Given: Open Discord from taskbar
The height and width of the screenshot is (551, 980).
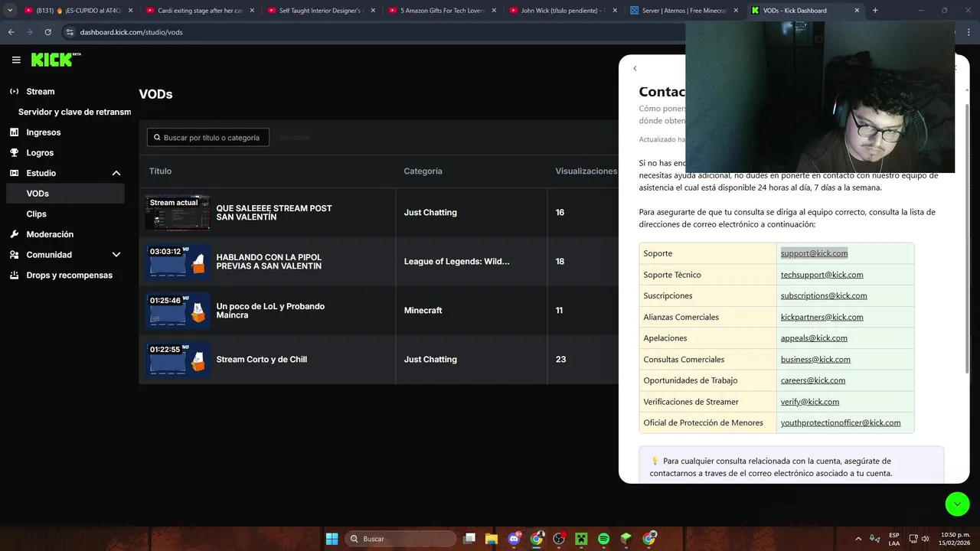Looking at the screenshot, I should coord(514,539).
